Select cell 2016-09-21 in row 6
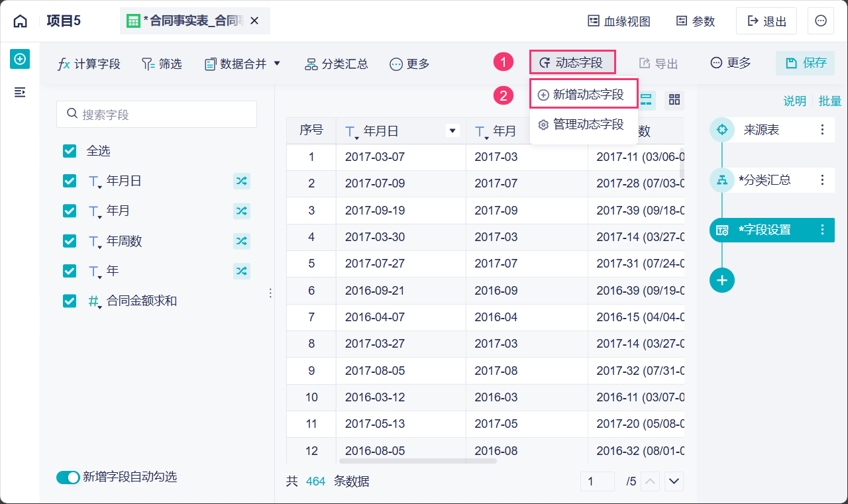Screen dimensions: 848x504 click(x=401, y=290)
